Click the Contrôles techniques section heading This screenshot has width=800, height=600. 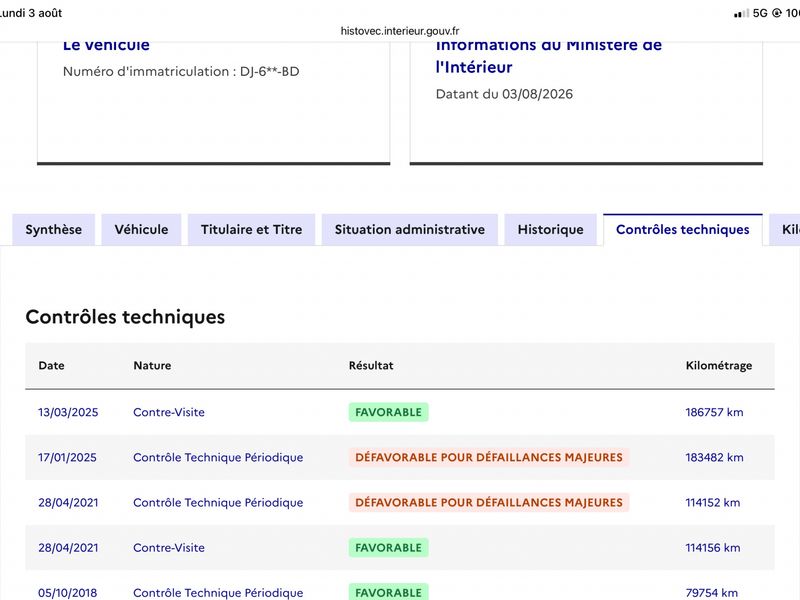[125, 317]
